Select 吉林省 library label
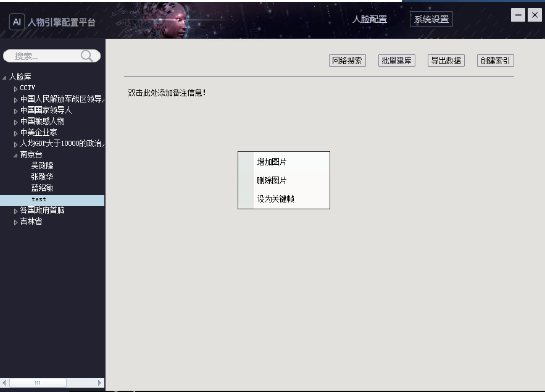Viewport: 545px width, 392px height. tap(31, 222)
